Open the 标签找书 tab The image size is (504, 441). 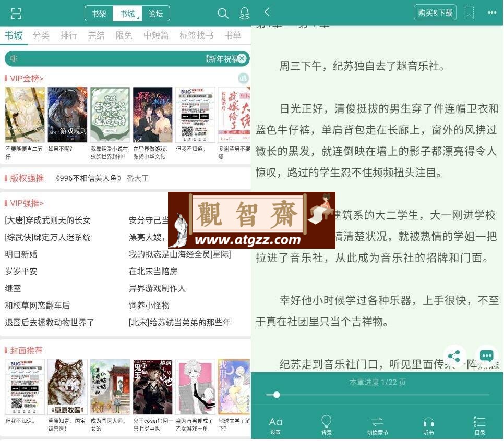pyautogui.click(x=196, y=35)
